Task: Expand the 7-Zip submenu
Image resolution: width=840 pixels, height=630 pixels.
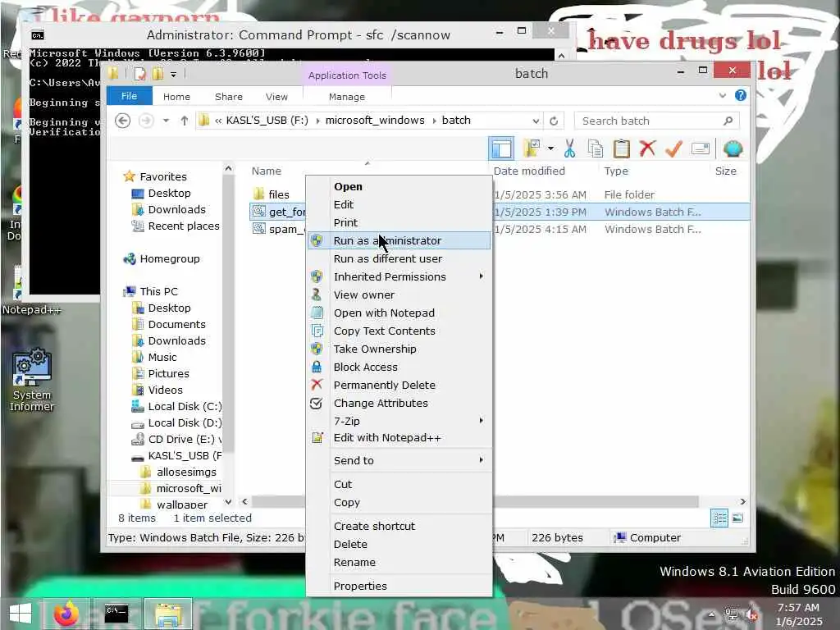Action: tap(399, 421)
